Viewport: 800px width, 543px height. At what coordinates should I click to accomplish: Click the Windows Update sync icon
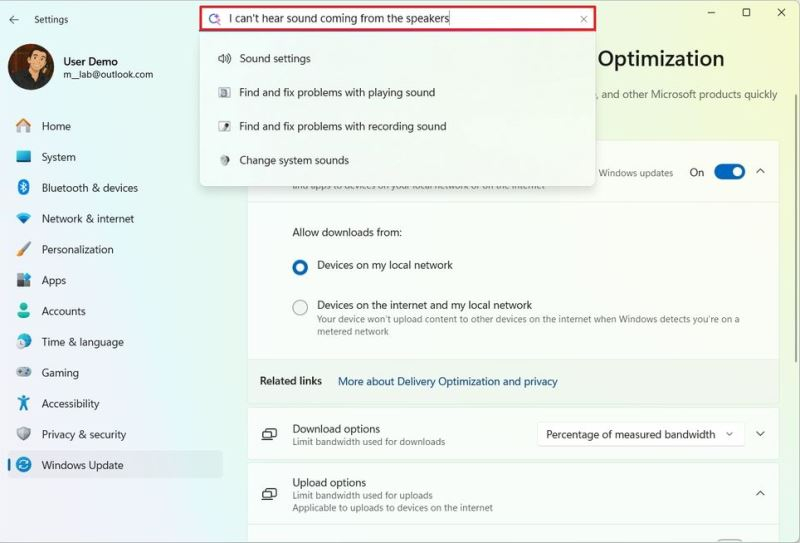click(x=24, y=465)
